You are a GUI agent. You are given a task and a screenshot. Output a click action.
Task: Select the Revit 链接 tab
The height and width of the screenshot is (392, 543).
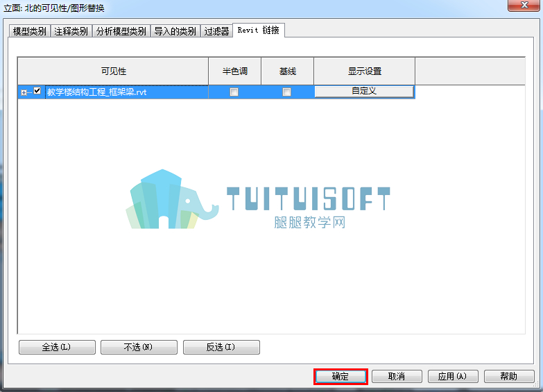tap(259, 30)
